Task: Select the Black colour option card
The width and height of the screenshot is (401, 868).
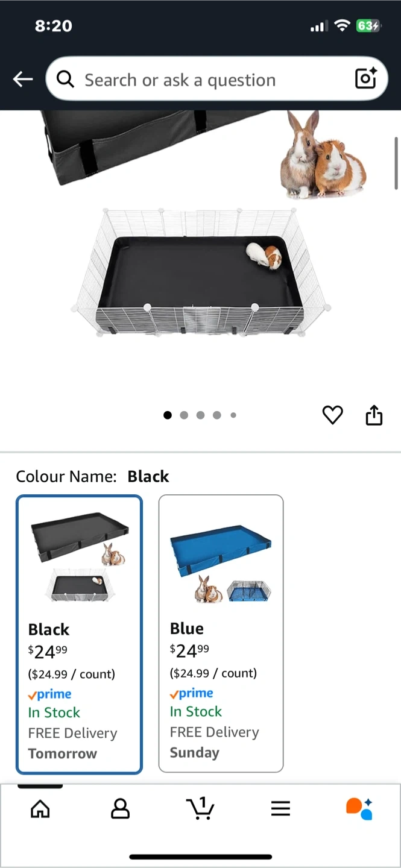Action: [x=80, y=635]
